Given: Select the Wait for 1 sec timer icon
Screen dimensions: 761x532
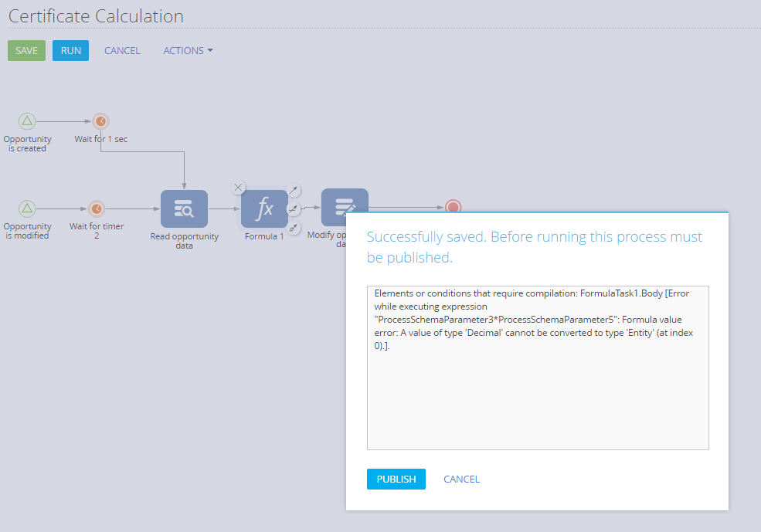Looking at the screenshot, I should (x=101, y=121).
